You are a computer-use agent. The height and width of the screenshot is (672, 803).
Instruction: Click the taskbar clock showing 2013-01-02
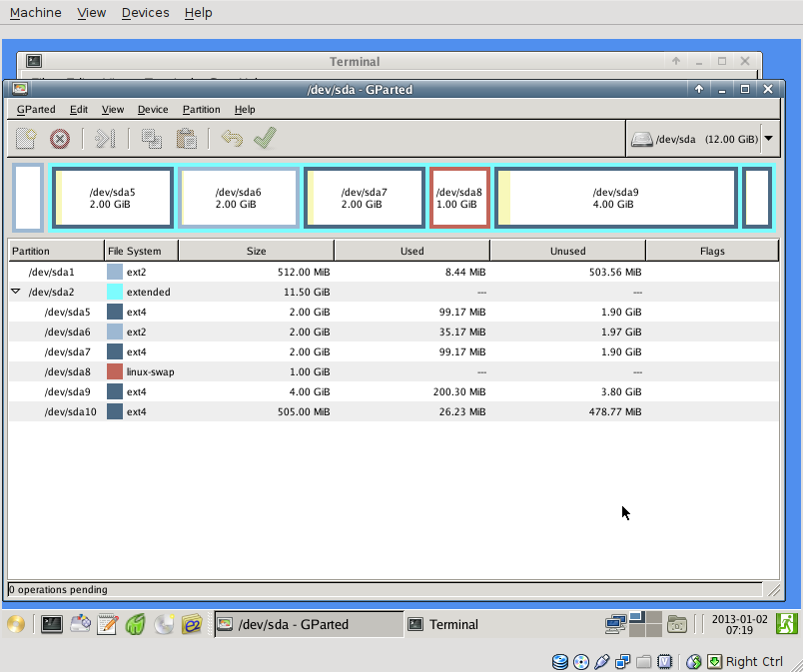pos(739,624)
